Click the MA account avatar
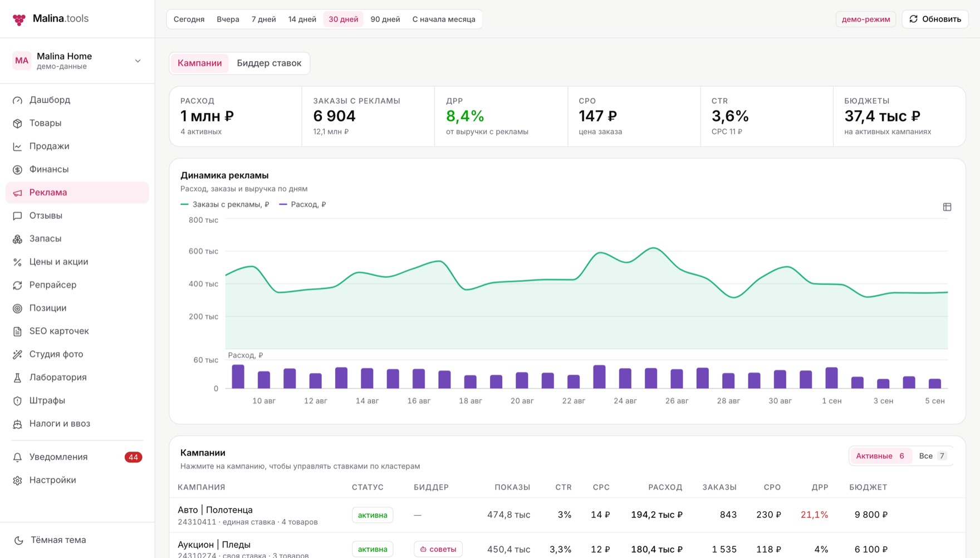 pyautogui.click(x=22, y=61)
